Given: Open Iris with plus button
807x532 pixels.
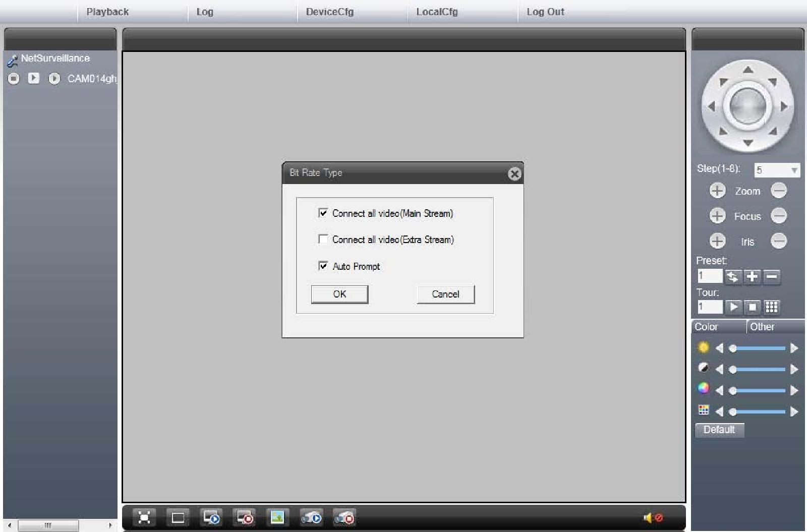Looking at the screenshot, I should pyautogui.click(x=717, y=241).
